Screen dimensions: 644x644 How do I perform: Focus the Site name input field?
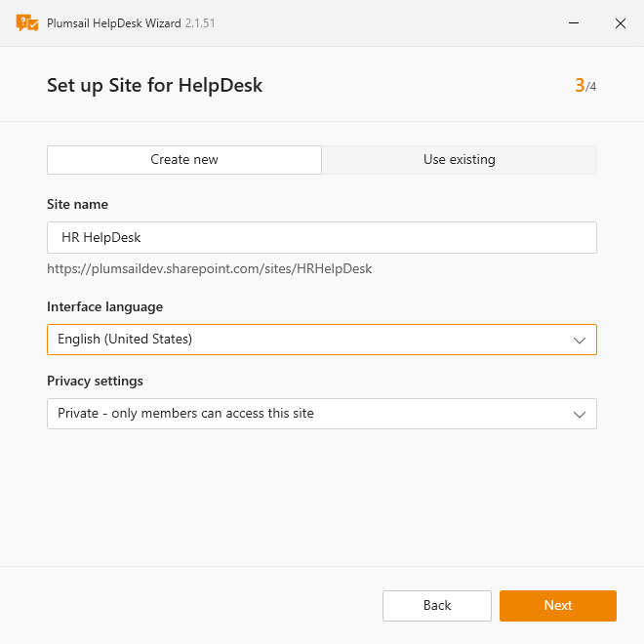click(x=322, y=238)
